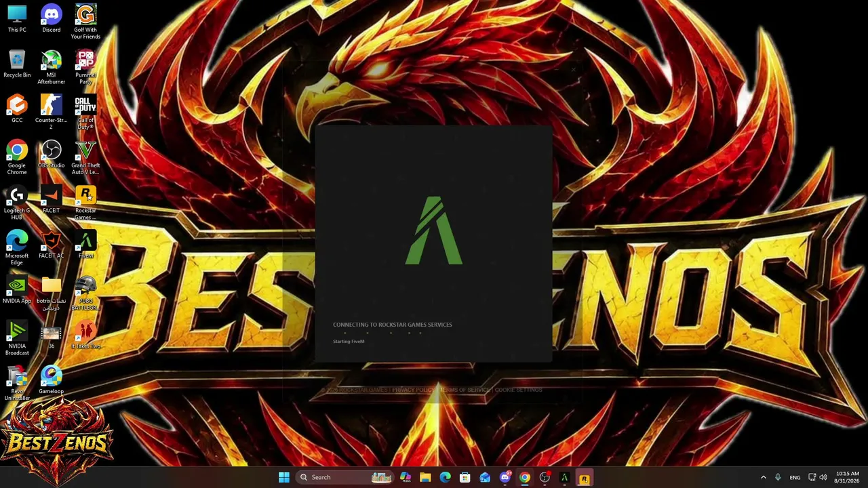Open Outlook mail from the taskbar
The height and width of the screenshot is (488, 868).
tap(485, 477)
